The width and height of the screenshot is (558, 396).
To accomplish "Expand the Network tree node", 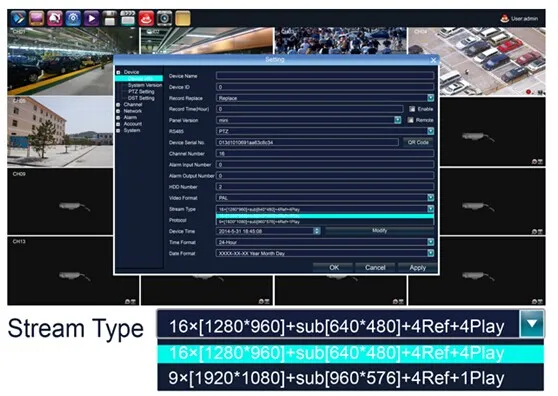I will (x=118, y=111).
